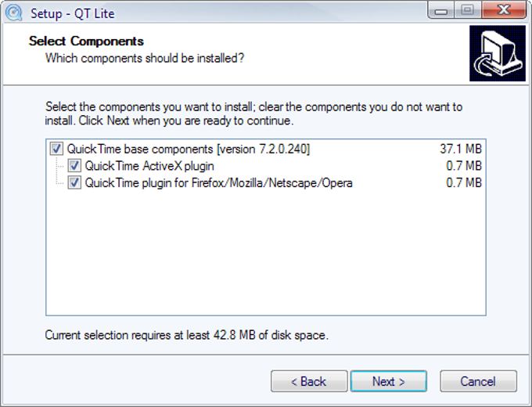Select QuickTime plugin for Firefox item text
The image size is (532, 407).
click(x=218, y=183)
